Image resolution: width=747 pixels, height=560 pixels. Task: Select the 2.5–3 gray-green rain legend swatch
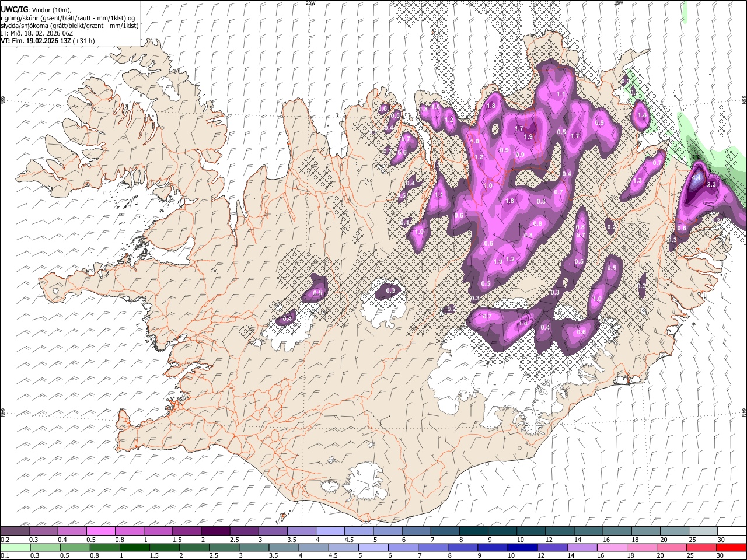pos(224,547)
